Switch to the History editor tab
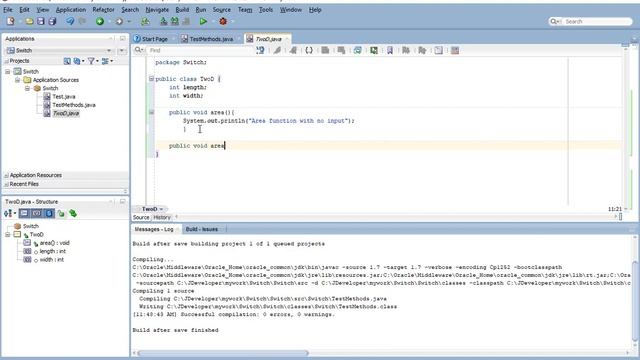Image resolution: width=640 pixels, height=360 pixels. (162, 217)
